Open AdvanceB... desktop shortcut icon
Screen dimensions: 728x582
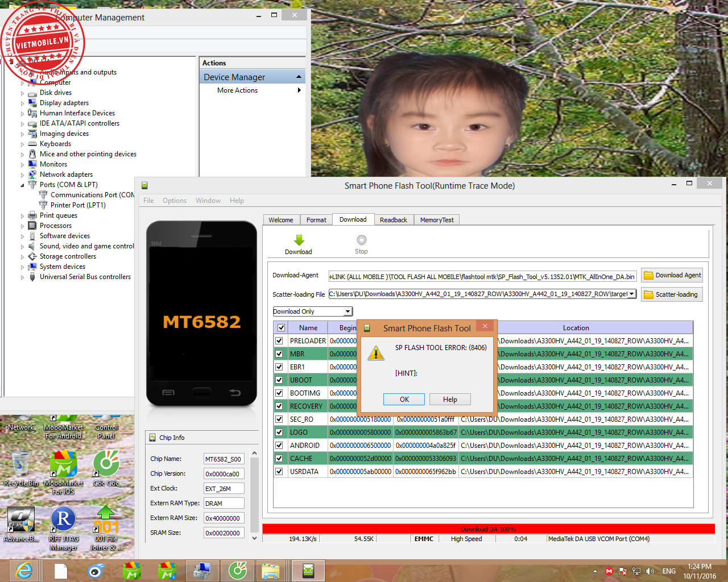21,524
